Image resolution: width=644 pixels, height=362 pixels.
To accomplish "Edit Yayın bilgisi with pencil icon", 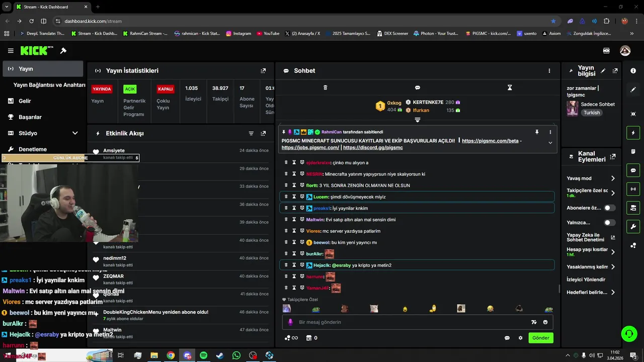I will (603, 71).
